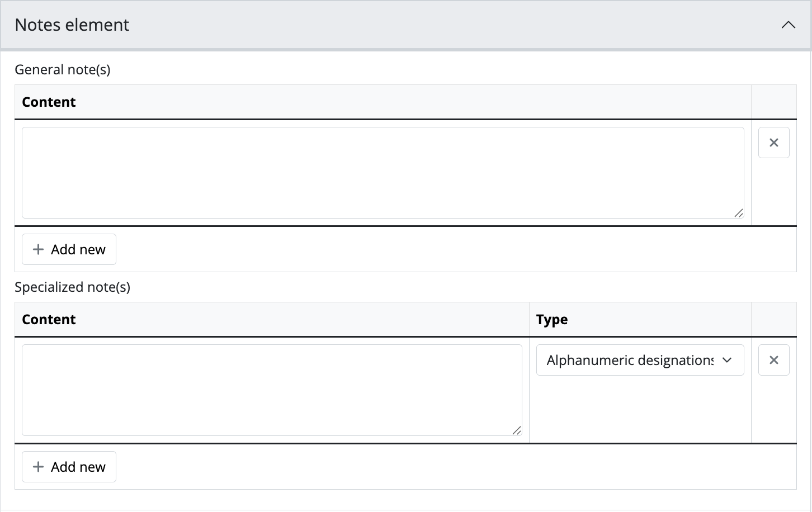
Task: Remove the general note row
Action: pyautogui.click(x=773, y=143)
